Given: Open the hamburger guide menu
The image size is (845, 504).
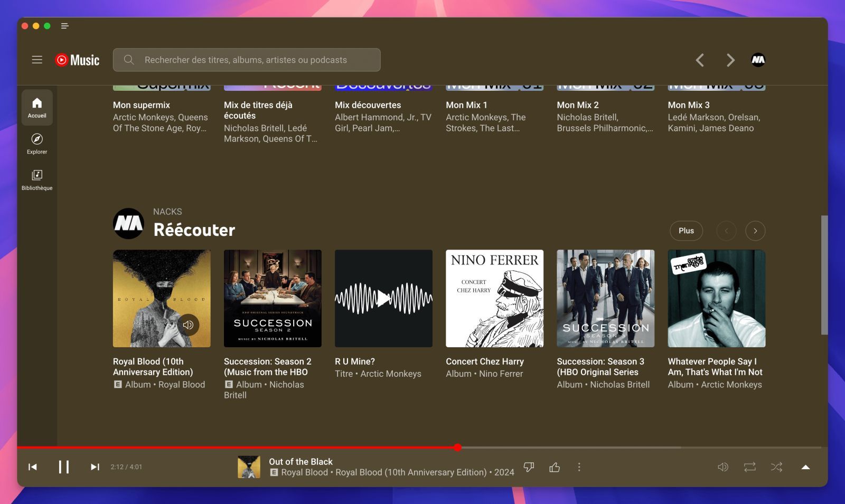Looking at the screenshot, I should pos(37,60).
